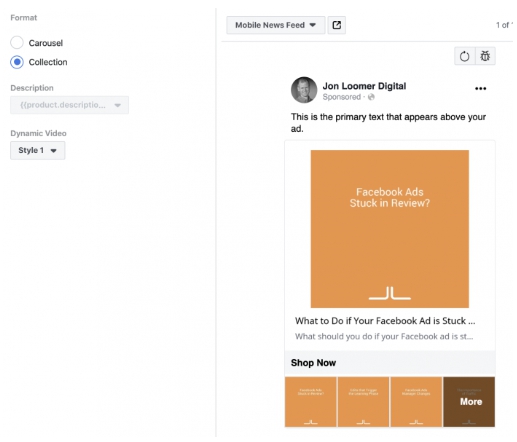Screen dimensions: 517x442
Task: Click the large orange Facebook Ads image
Action: (390, 229)
